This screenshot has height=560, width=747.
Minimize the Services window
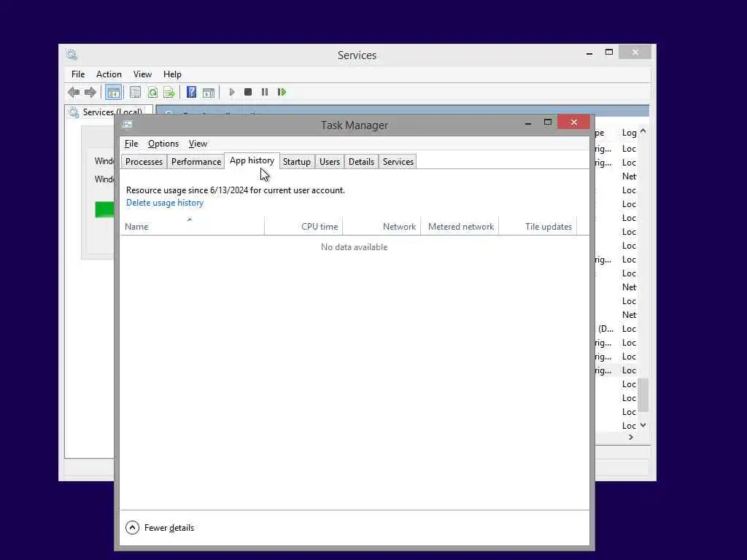click(x=589, y=52)
